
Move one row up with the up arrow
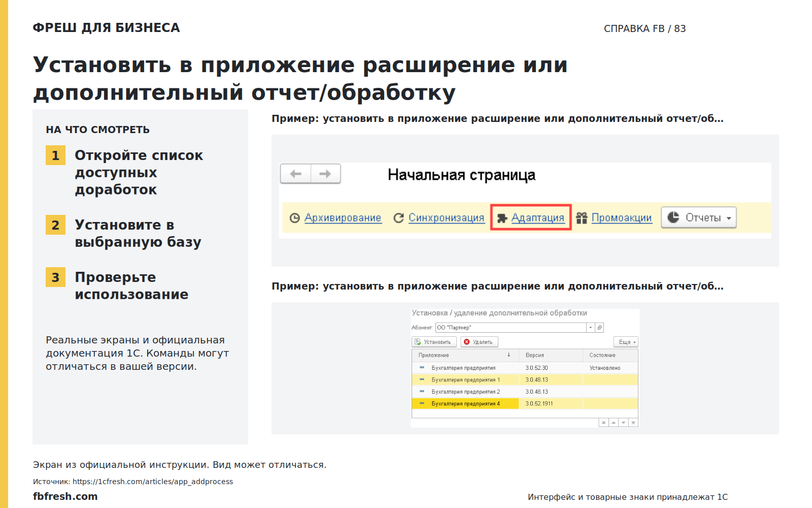tap(614, 423)
